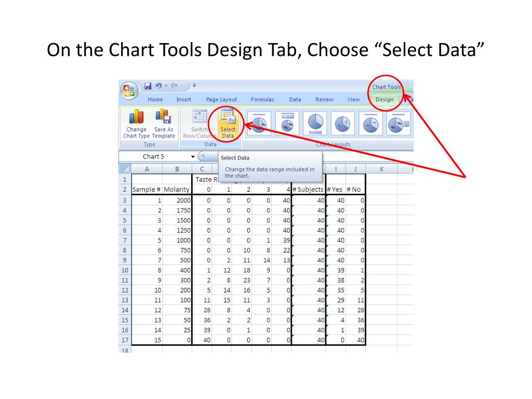The image size is (532, 399).
Task: Pick the fifth chart layout option
Action: tap(371, 123)
